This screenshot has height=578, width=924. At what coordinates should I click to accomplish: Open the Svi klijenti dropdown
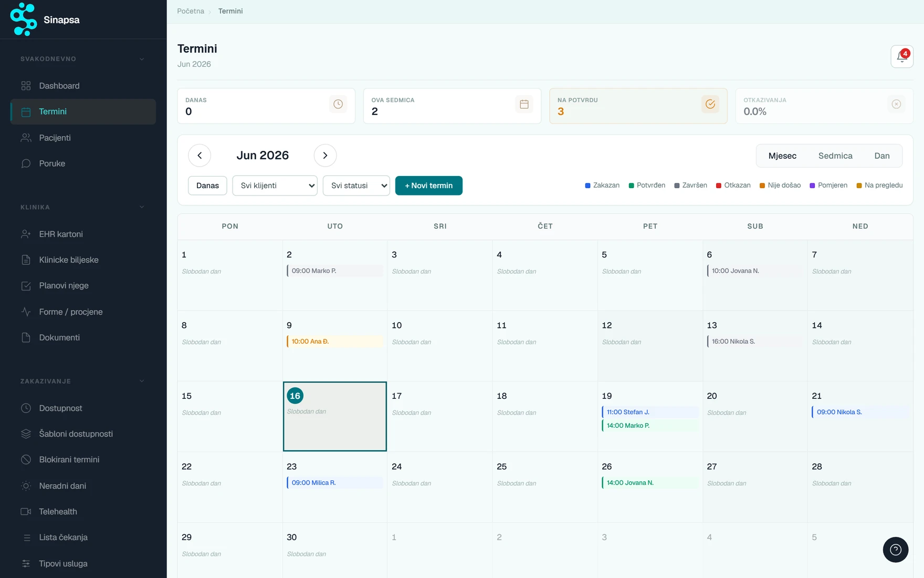(275, 185)
